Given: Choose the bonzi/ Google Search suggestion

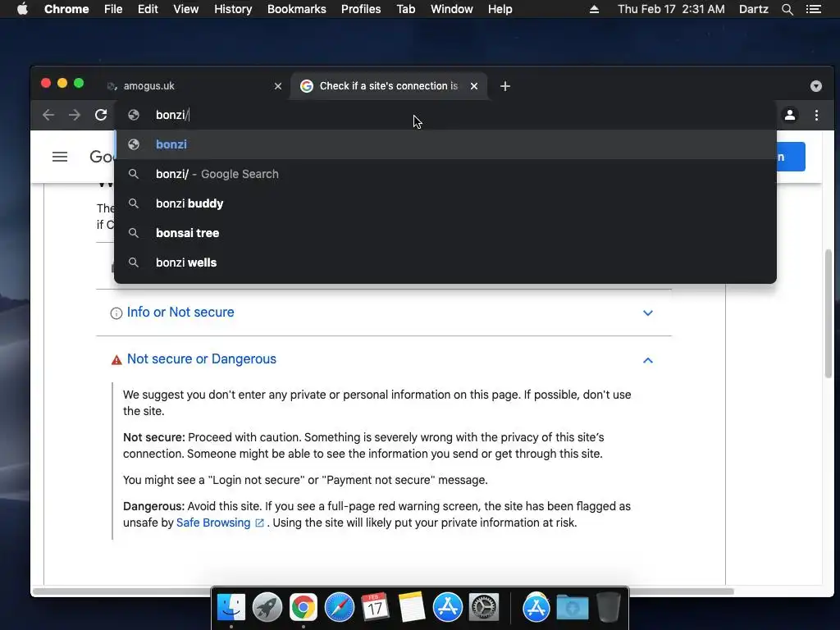Looking at the screenshot, I should (x=445, y=174).
